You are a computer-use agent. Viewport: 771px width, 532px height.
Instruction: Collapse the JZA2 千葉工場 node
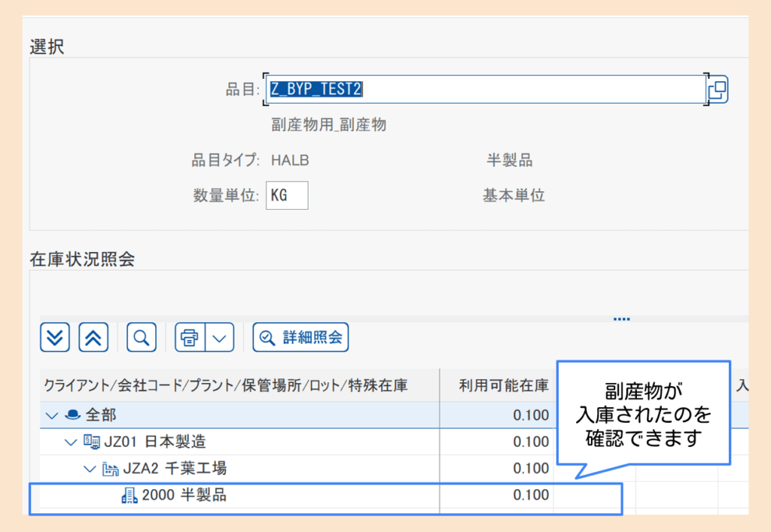90,468
